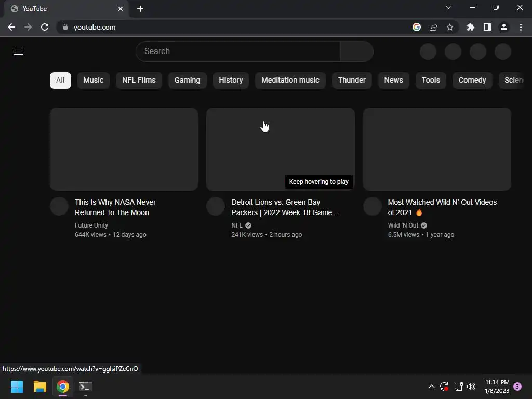Open the Chrome profile icon

pos(504,27)
